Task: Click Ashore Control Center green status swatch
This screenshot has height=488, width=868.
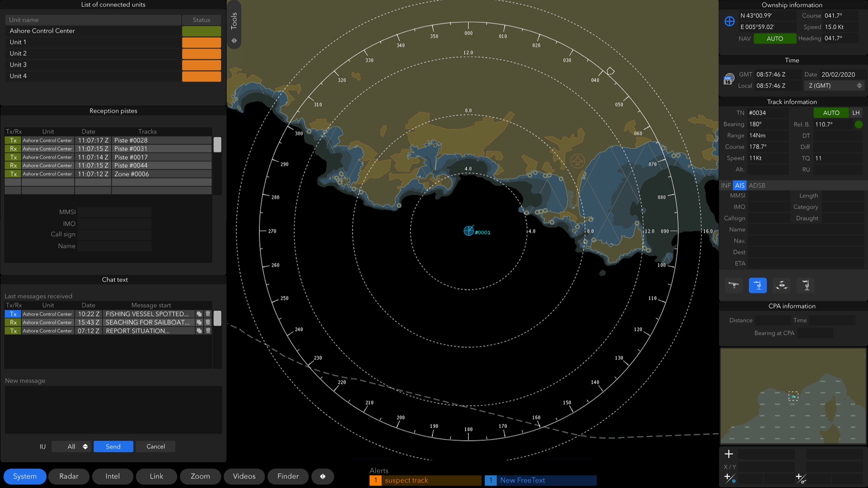Action: (x=201, y=31)
